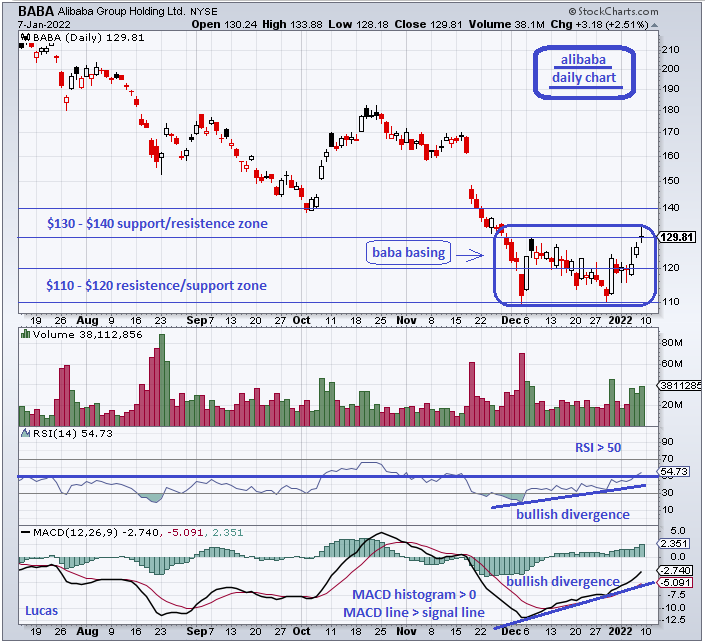Click the Volume 38,112,856 legend text
The height and width of the screenshot is (643, 705).
tap(87, 335)
